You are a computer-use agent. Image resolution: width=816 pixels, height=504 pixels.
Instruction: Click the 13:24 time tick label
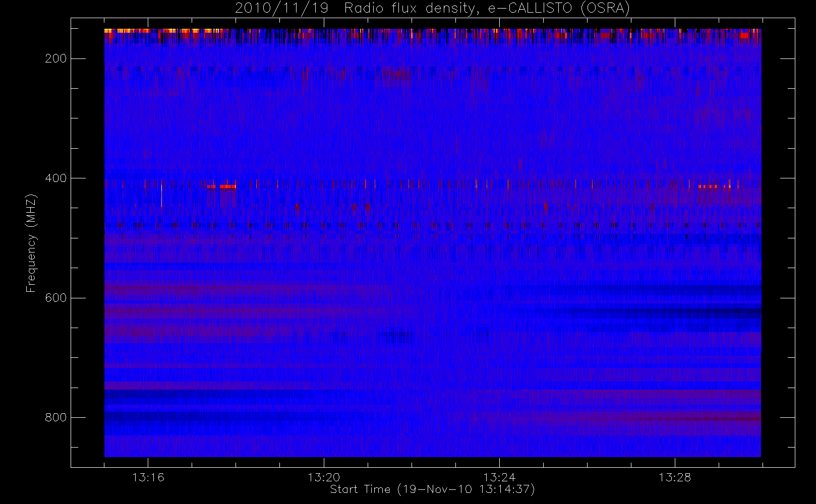point(499,477)
